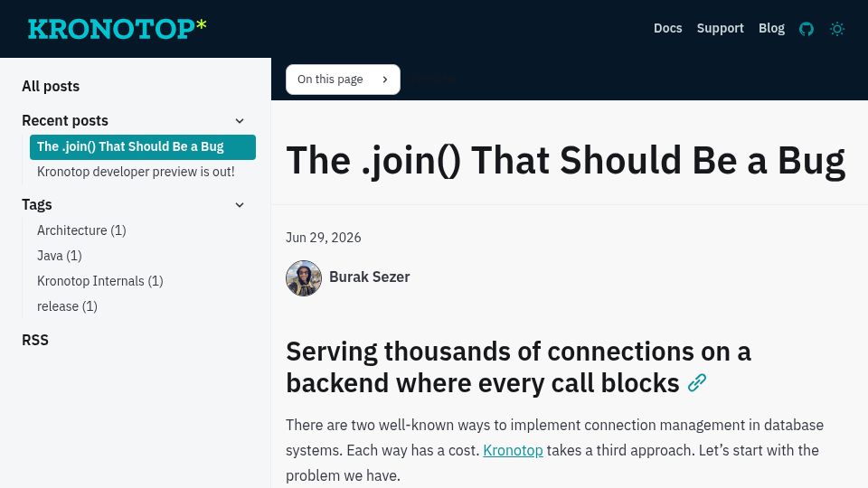Filter by Architecture (1) tag

pyautogui.click(x=81, y=230)
